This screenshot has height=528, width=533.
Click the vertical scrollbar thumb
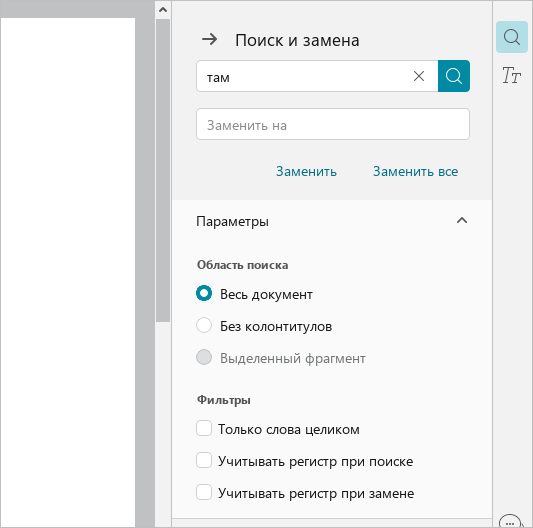point(163,170)
